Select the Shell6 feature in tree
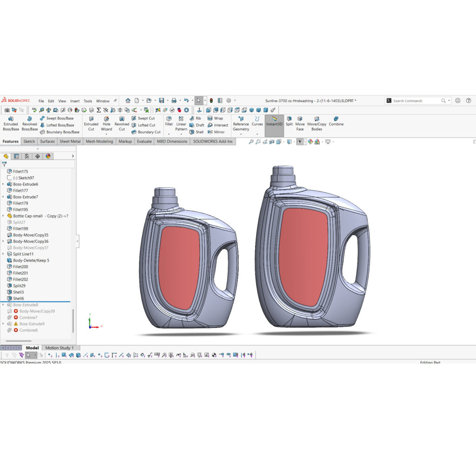The width and height of the screenshot is (476, 476). tap(15, 298)
